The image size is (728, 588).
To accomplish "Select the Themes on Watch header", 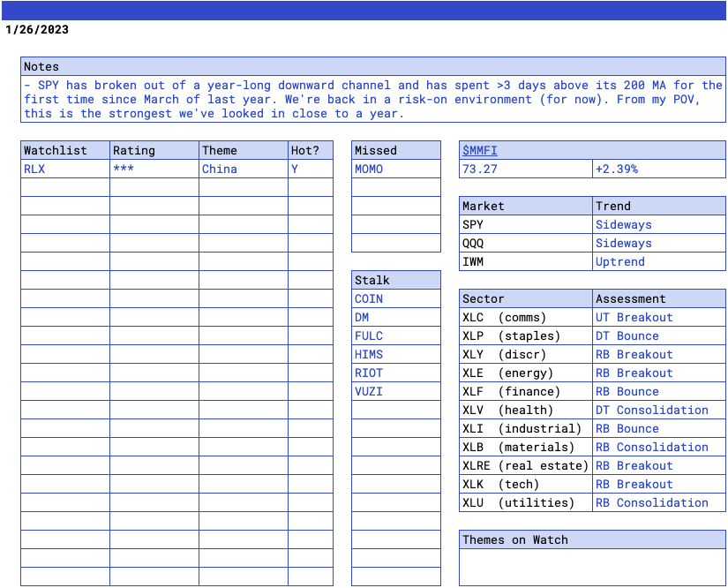I will pos(592,539).
